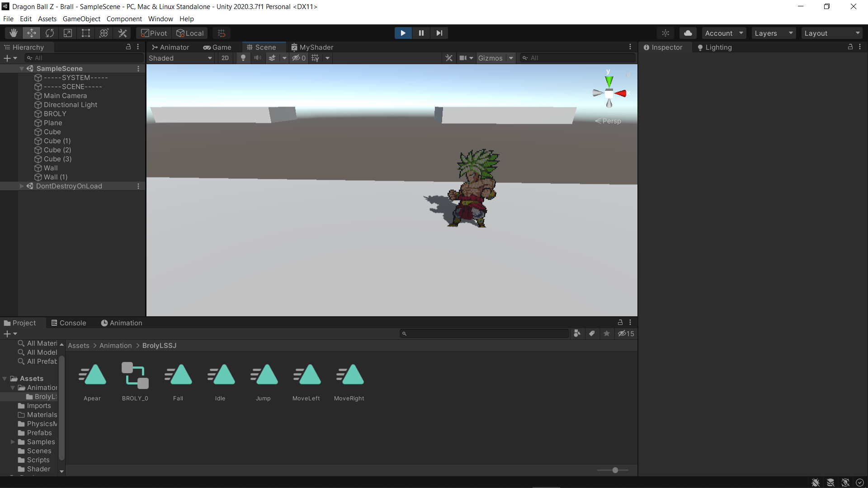Open Collab services sun icon
Screen dimensions: 868x488
[x=665, y=33]
